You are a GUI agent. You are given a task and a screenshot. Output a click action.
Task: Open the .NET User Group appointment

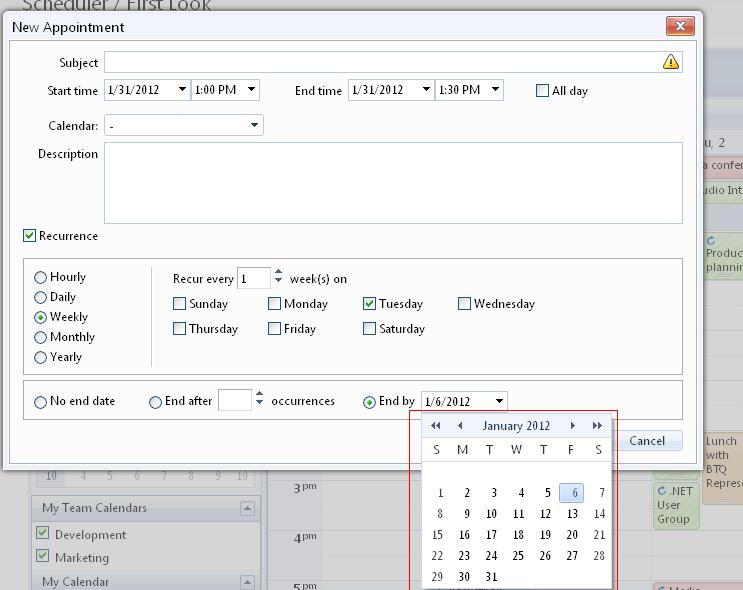tap(676, 505)
